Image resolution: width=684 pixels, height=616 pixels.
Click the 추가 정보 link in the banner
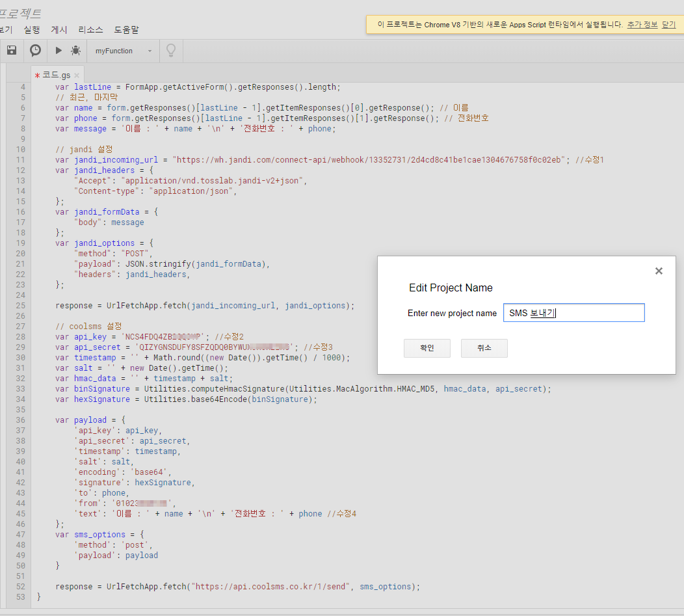[641, 24]
